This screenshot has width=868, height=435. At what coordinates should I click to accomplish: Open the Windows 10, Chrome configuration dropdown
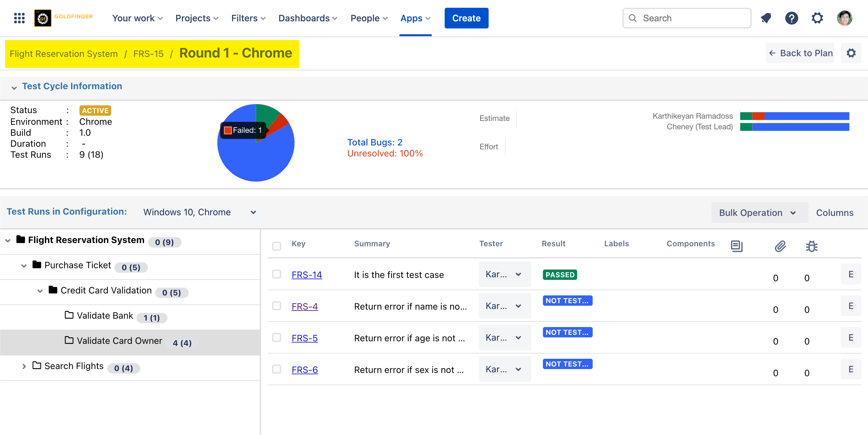[199, 212]
